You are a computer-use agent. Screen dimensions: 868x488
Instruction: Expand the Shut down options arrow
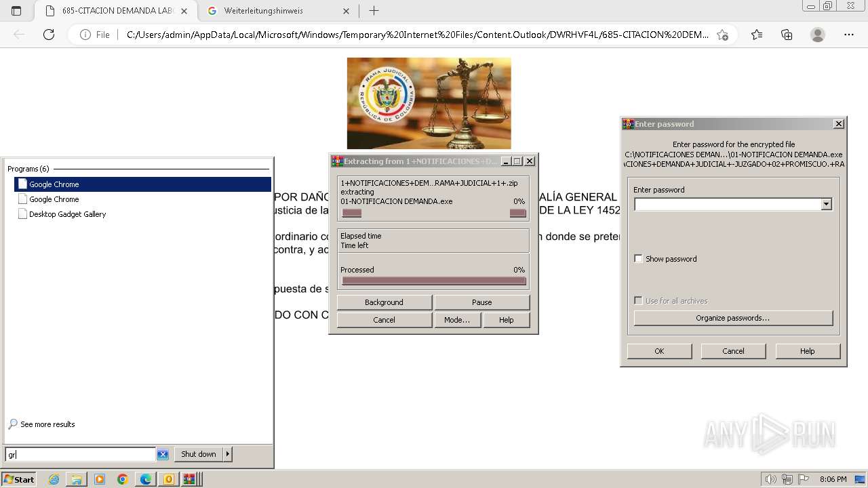coord(228,454)
